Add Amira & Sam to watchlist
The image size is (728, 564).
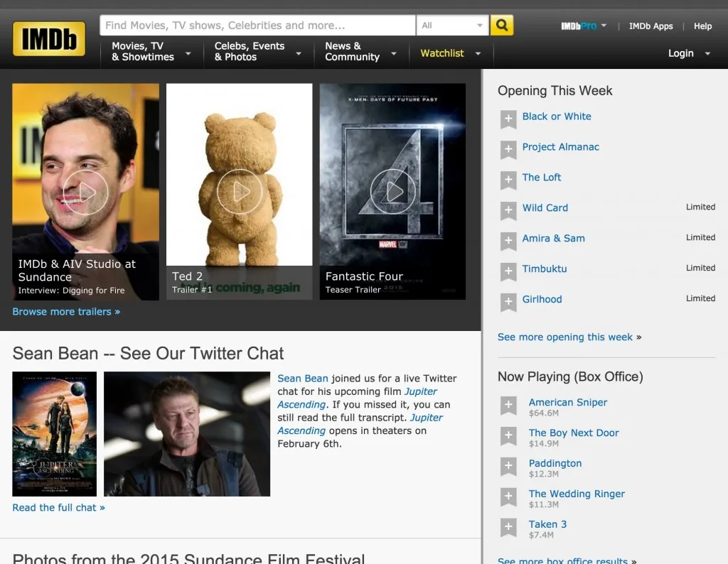coord(508,241)
